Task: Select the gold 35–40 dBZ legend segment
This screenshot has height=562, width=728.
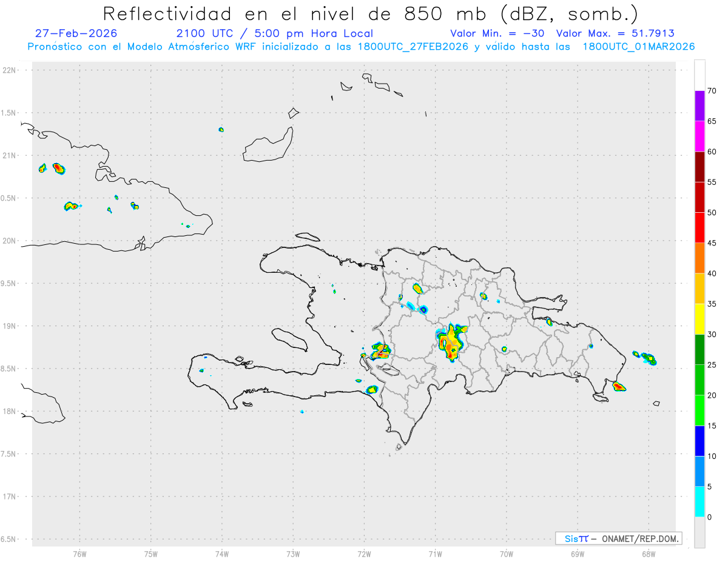Action: [699, 289]
